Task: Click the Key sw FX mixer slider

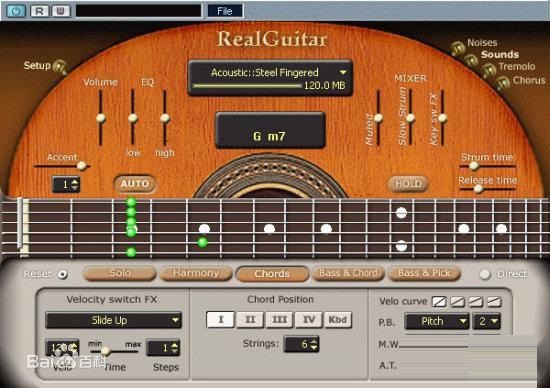Action: click(x=442, y=119)
